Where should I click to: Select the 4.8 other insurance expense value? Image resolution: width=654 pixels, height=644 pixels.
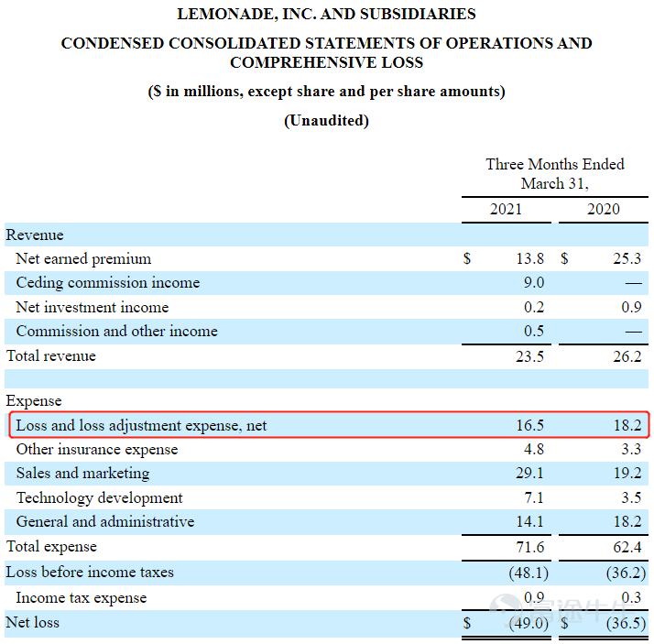pyautogui.click(x=534, y=450)
